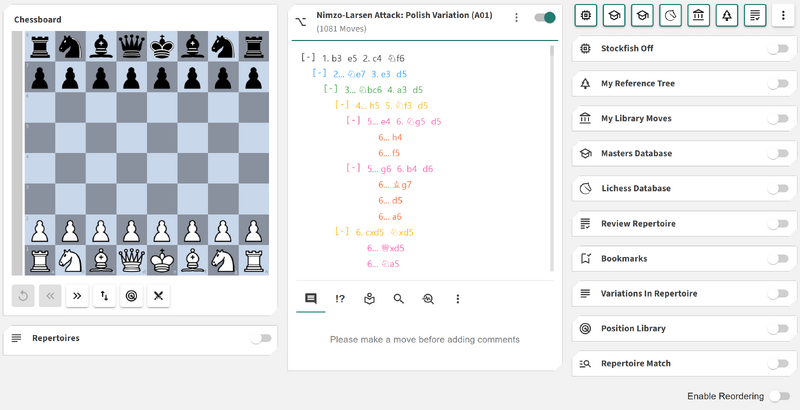Click the reference tree icon in top toolbar
Screen dimensions: 800x410
tap(727, 15)
